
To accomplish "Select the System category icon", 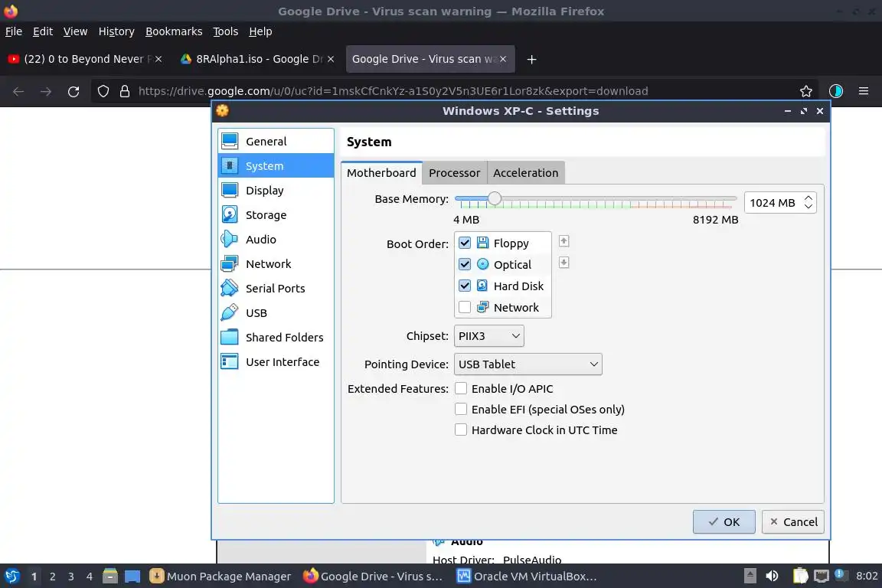I will tap(230, 166).
